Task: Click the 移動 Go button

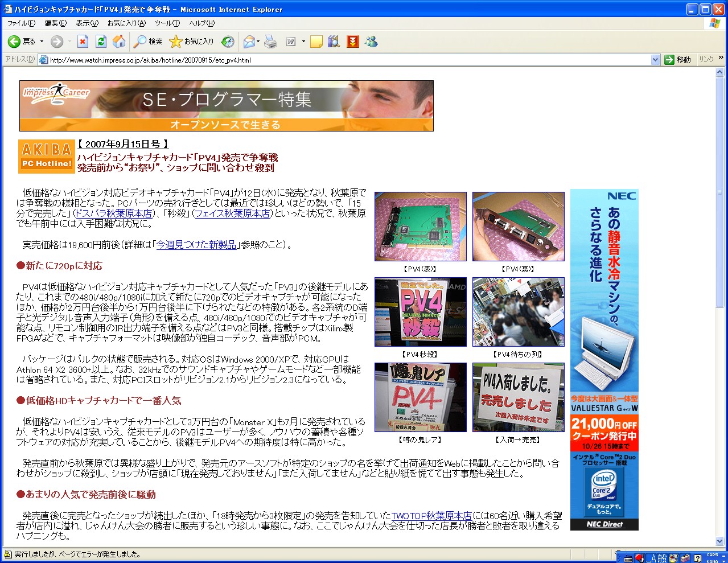Action: click(x=677, y=60)
